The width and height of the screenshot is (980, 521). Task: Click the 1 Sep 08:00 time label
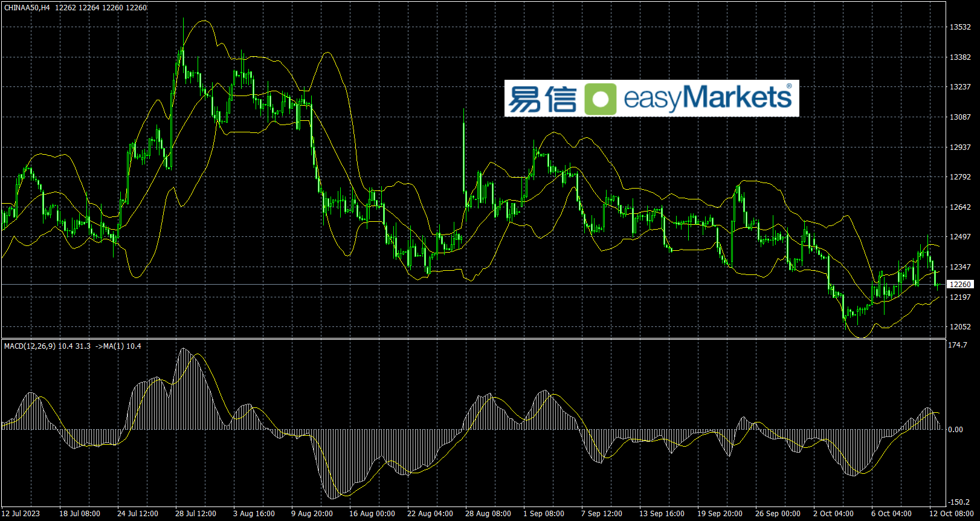[544, 514]
